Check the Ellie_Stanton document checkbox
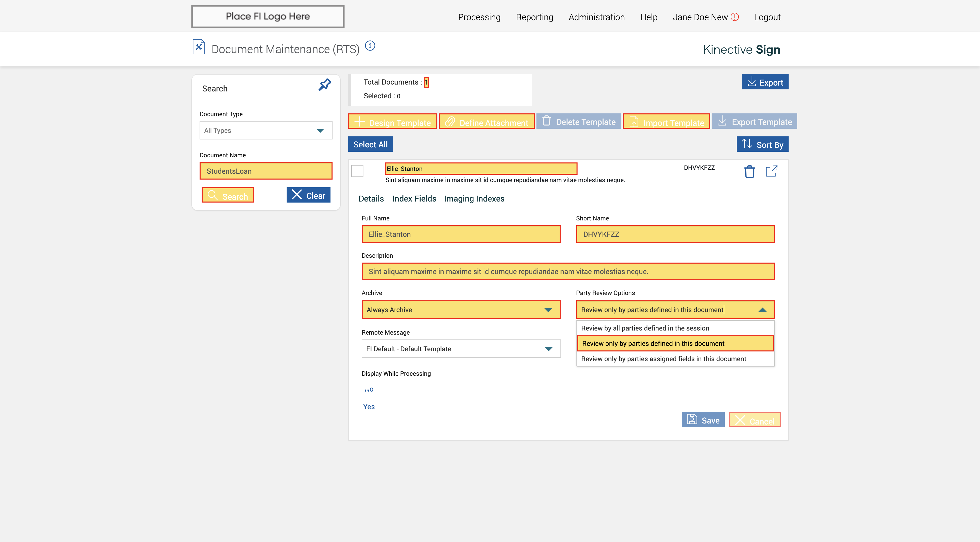The width and height of the screenshot is (980, 542). click(357, 171)
